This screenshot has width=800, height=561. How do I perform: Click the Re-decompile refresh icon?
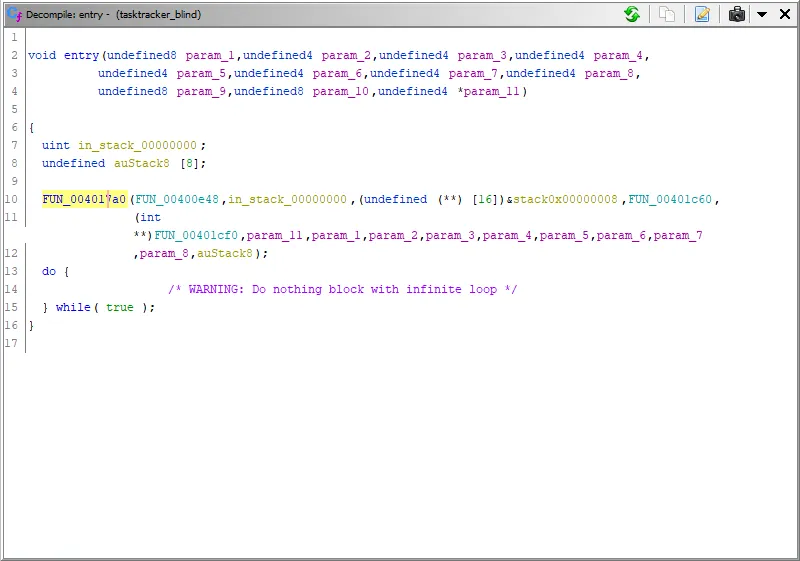pyautogui.click(x=632, y=14)
